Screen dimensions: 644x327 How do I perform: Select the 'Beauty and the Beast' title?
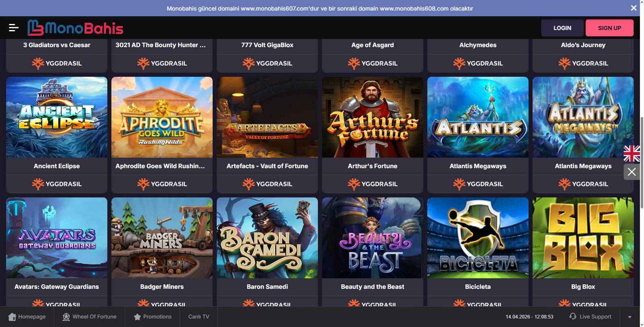click(x=373, y=287)
